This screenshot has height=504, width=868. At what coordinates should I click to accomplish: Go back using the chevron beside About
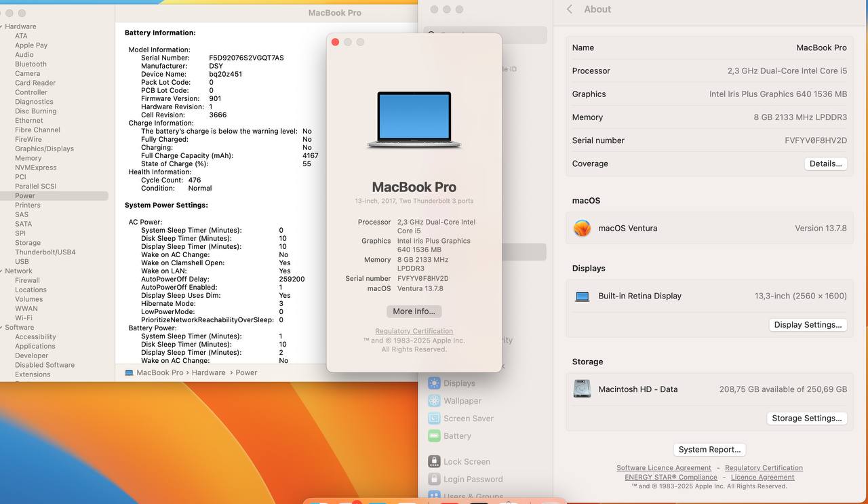coord(570,9)
